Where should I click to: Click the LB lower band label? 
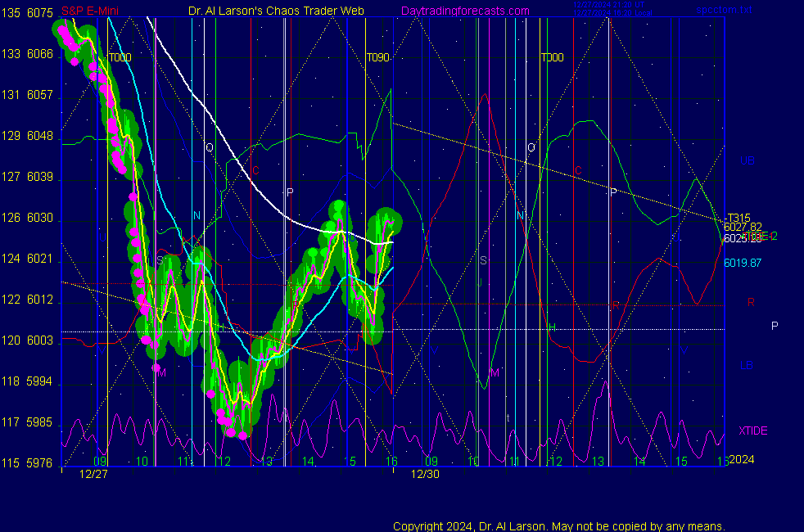click(746, 365)
